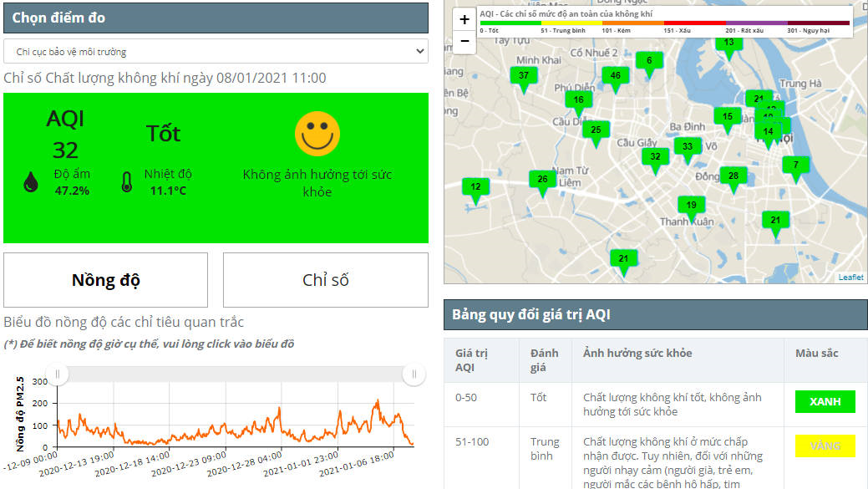Click the left chart range slider handle
The height and width of the screenshot is (489, 868).
point(58,375)
